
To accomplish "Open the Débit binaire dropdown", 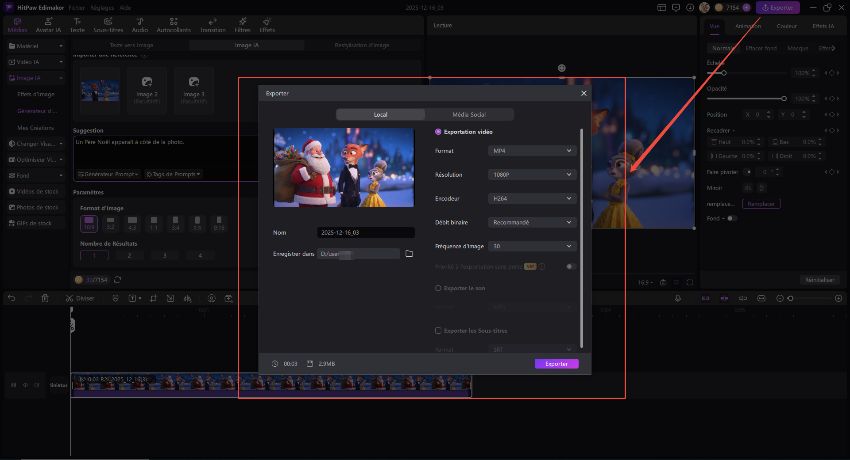I will tap(532, 222).
